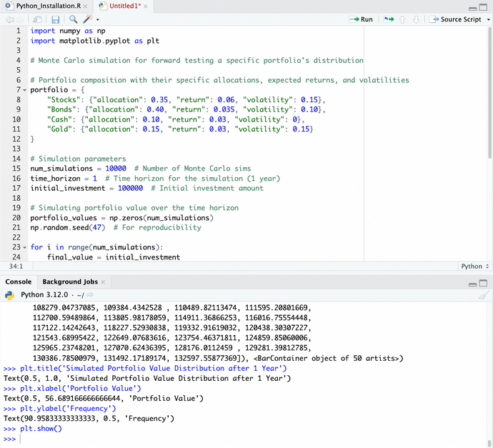Collapse the portfolio dictionary fold at line 7
This screenshot has height=448, width=493.
tap(24, 90)
